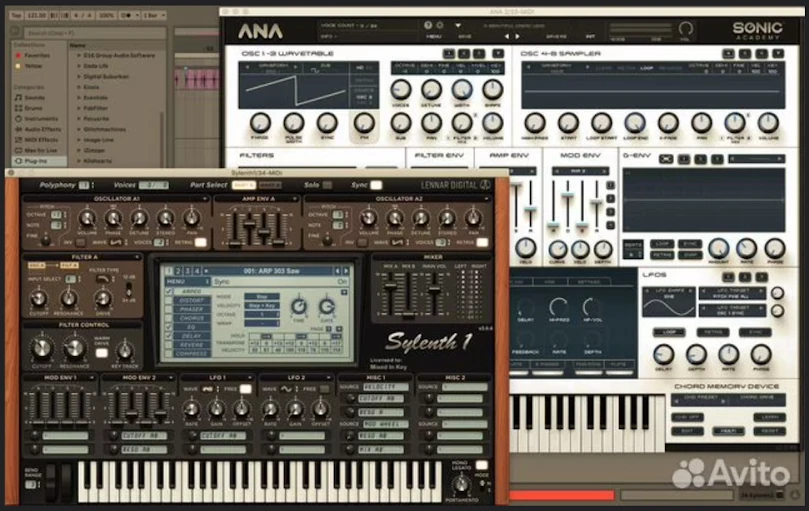This screenshot has width=809, height=511.
Task: Open the ANA help question-mark icon
Action: pos(428,25)
